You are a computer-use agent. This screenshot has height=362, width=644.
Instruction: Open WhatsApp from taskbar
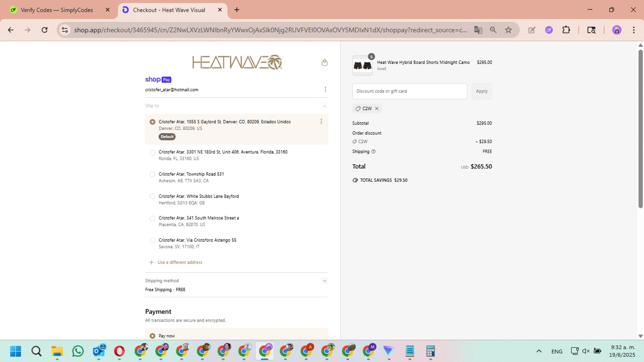pos(78,351)
